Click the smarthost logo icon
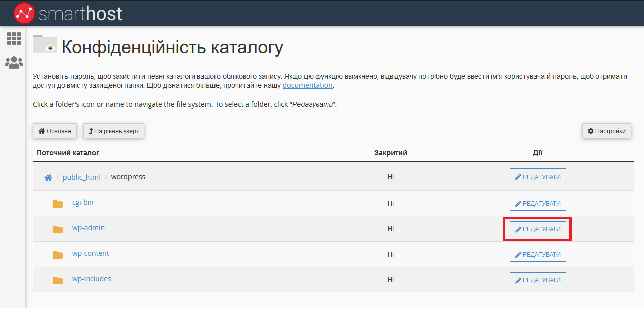The width and height of the screenshot is (644, 325). [24, 13]
